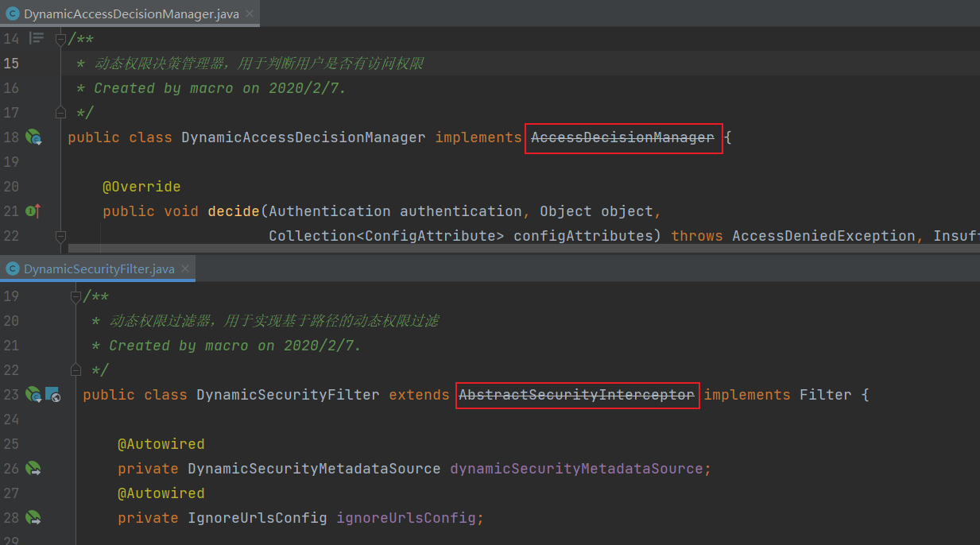Screen dimensions: 980x545
Task: Collapse the Javadoc comment starting at line 14
Action: (60, 38)
